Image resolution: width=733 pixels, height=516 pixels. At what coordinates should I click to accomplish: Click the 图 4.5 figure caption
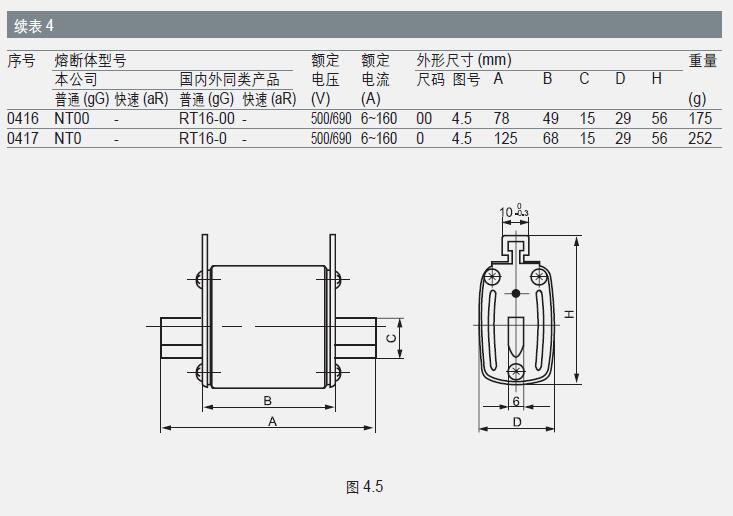click(365, 487)
